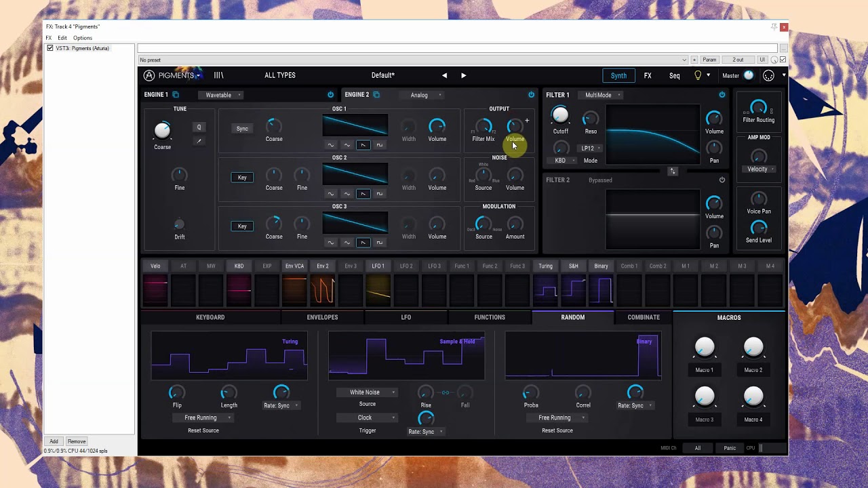Click the plus icon in Output section
The width and height of the screenshot is (868, 488).
click(x=527, y=121)
